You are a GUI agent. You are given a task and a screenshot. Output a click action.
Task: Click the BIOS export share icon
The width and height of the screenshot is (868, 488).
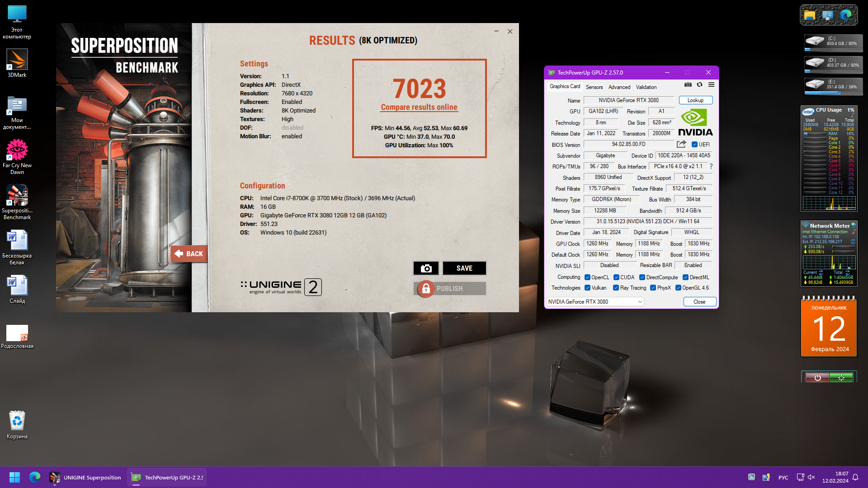(681, 144)
